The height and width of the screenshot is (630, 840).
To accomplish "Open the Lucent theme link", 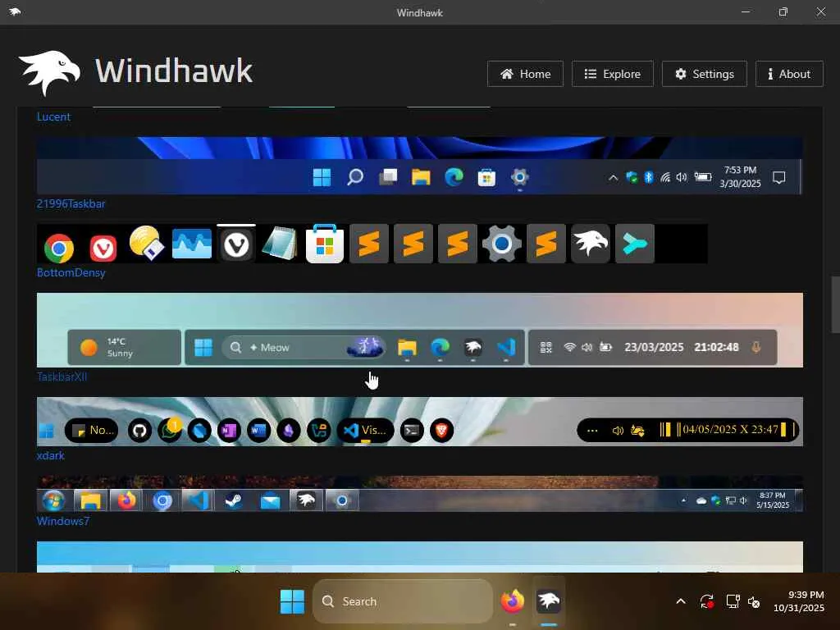I will tap(53, 116).
